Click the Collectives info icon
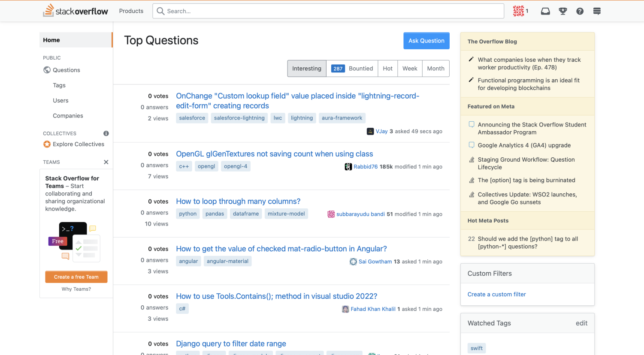 pos(106,133)
